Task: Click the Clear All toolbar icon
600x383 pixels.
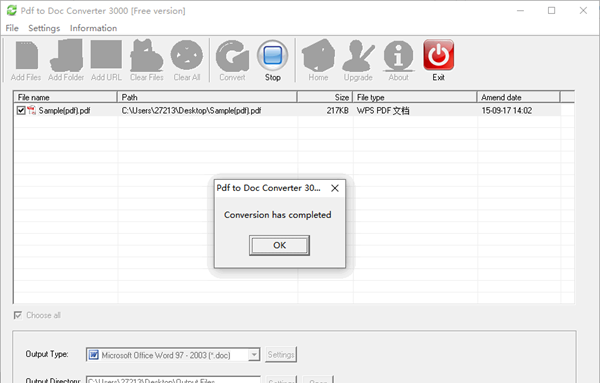Action: [187, 55]
